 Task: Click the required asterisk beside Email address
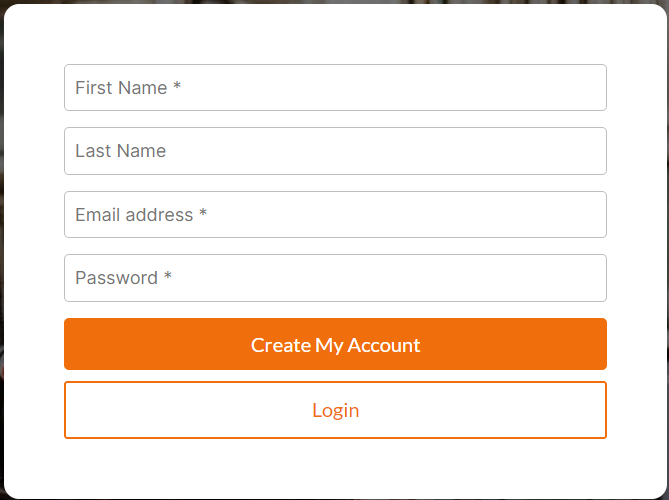click(x=203, y=212)
